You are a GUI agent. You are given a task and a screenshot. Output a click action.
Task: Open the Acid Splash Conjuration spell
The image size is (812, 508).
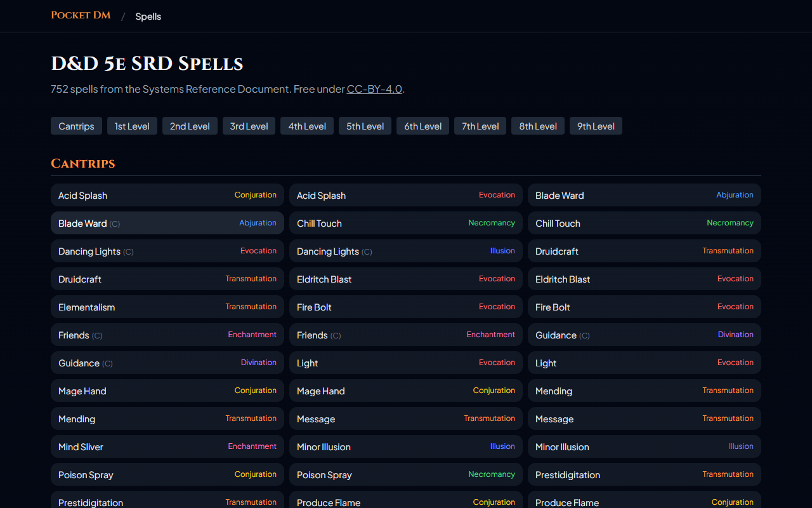point(167,195)
